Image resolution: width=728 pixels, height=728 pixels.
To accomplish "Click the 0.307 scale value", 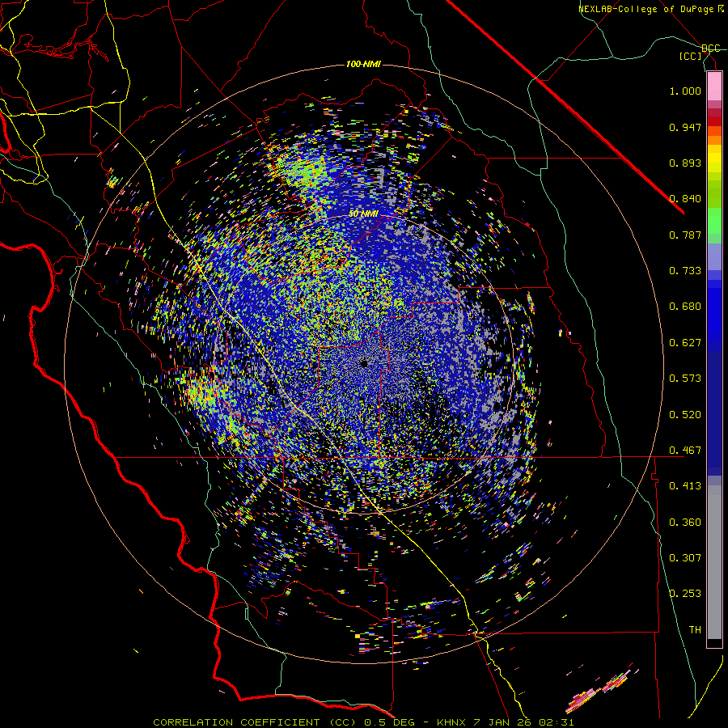I will pyautogui.click(x=685, y=558).
